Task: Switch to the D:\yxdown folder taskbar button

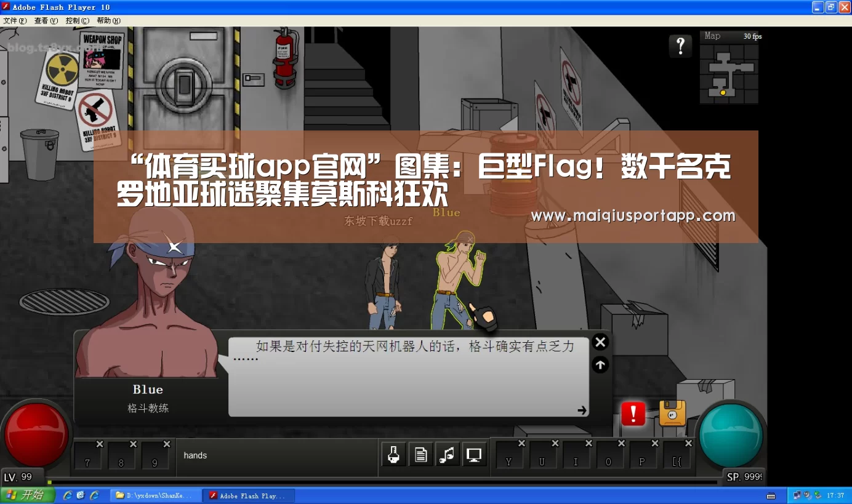Action: tap(157, 495)
